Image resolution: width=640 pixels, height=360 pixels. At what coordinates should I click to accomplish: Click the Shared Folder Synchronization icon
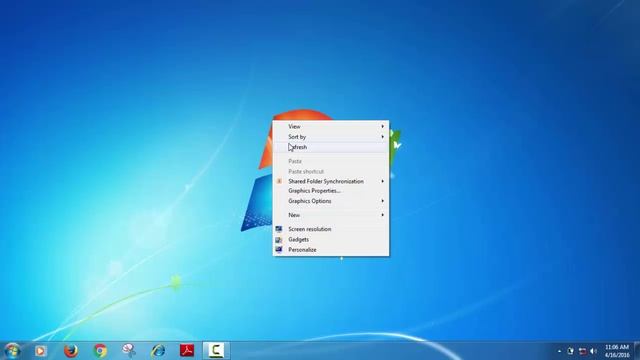[x=279, y=181]
